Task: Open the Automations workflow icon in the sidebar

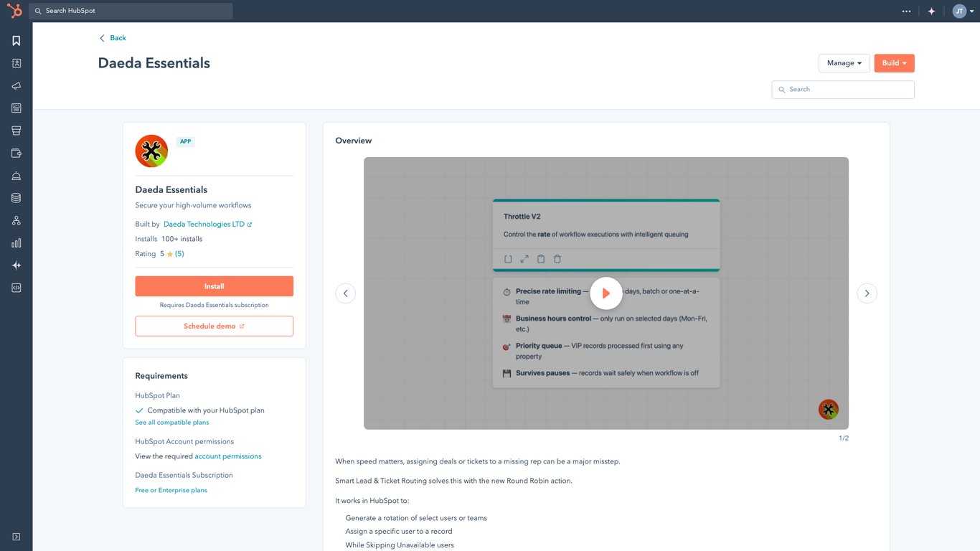Action: point(16,220)
